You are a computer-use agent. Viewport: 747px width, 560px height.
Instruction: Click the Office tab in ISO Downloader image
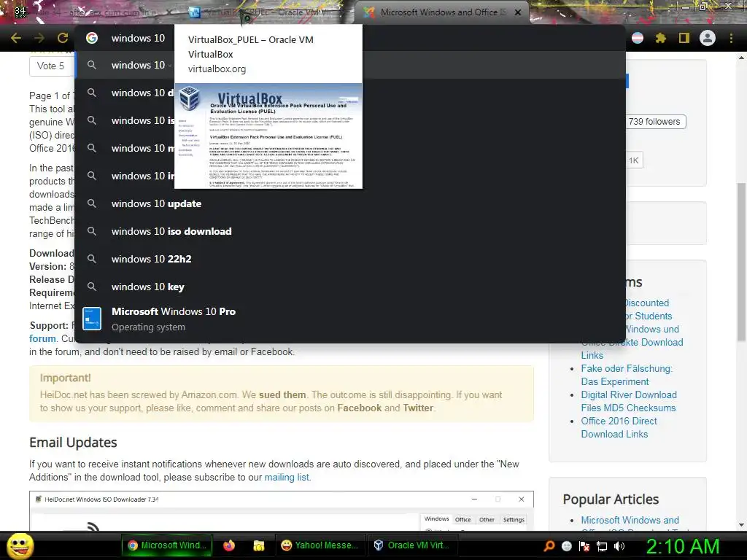pyautogui.click(x=462, y=519)
